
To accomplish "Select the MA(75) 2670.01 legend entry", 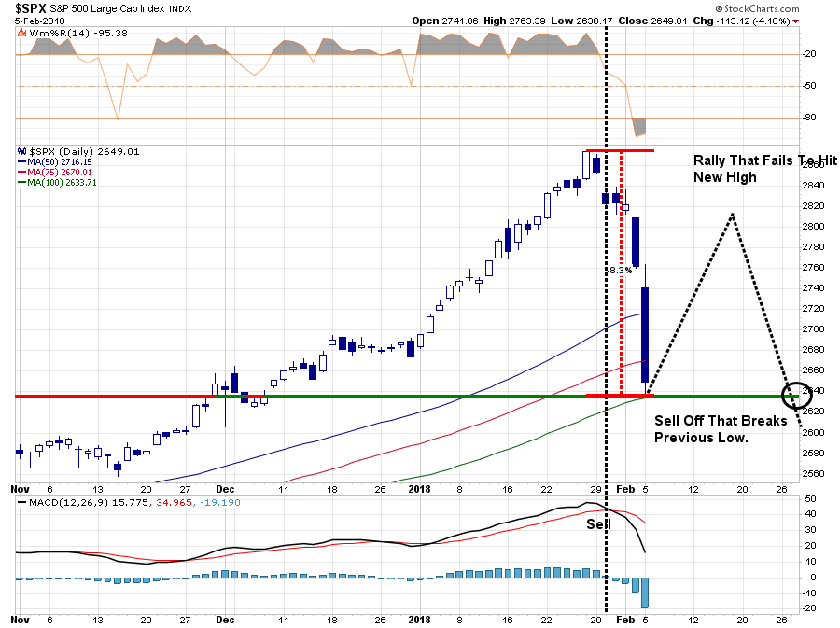I will point(55,172).
